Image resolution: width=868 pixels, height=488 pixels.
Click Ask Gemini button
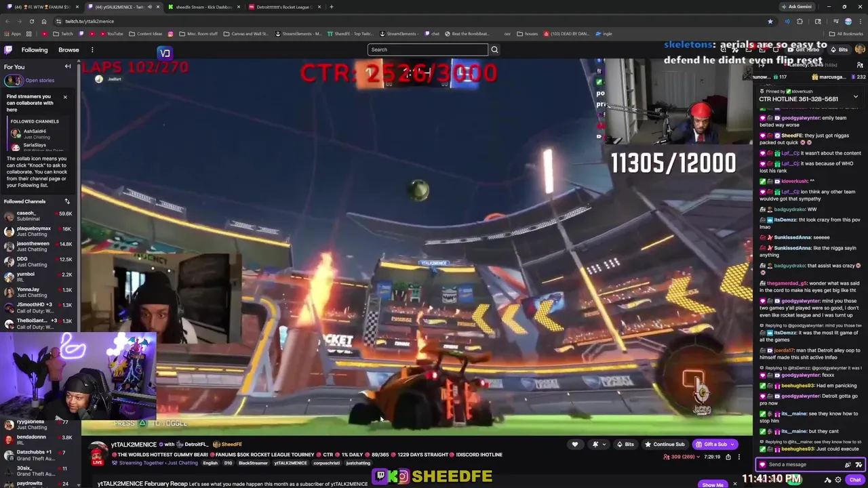(796, 7)
